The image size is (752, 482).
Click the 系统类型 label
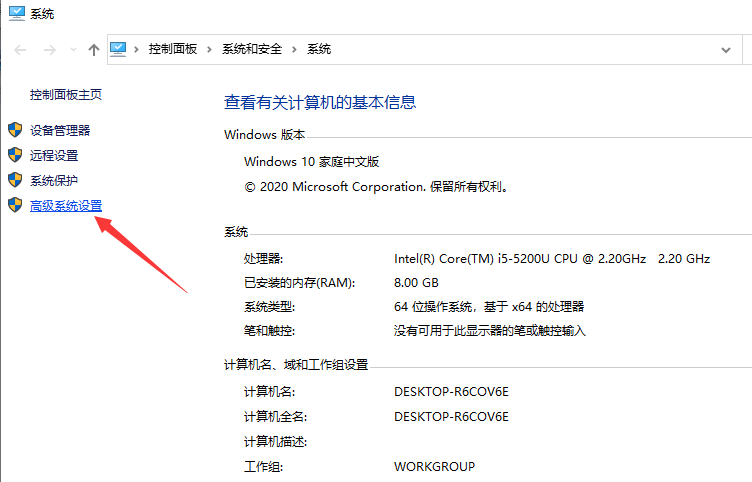[x=269, y=307]
